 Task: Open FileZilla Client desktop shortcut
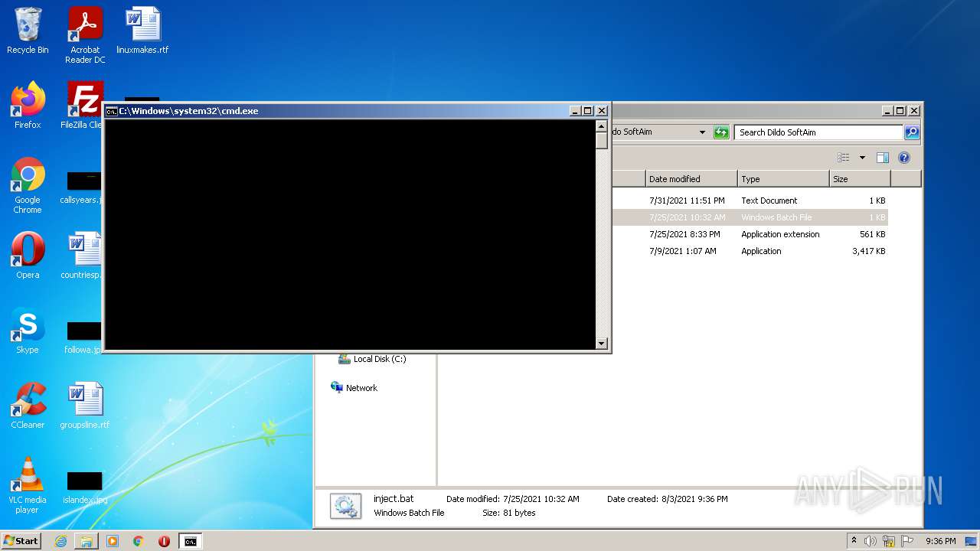point(83,106)
